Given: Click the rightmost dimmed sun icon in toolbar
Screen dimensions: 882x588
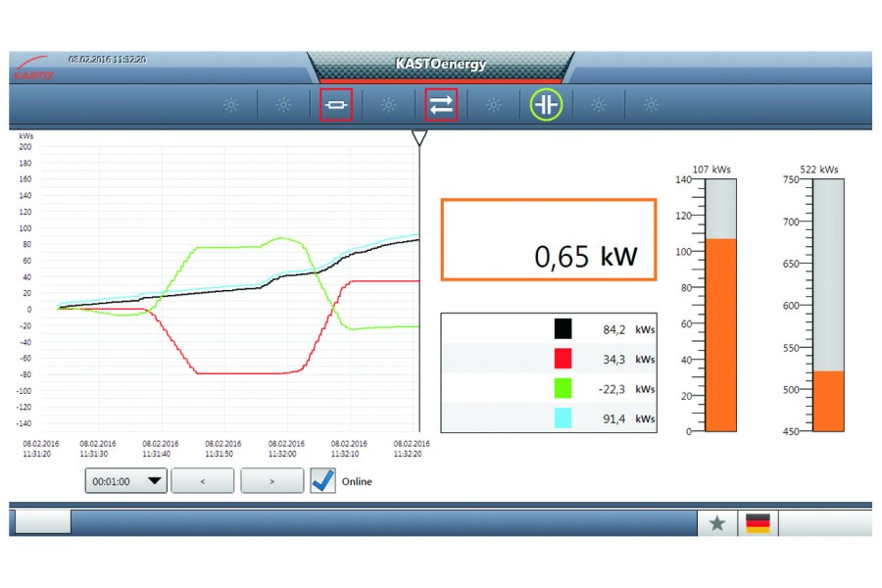Looking at the screenshot, I should point(651,105).
